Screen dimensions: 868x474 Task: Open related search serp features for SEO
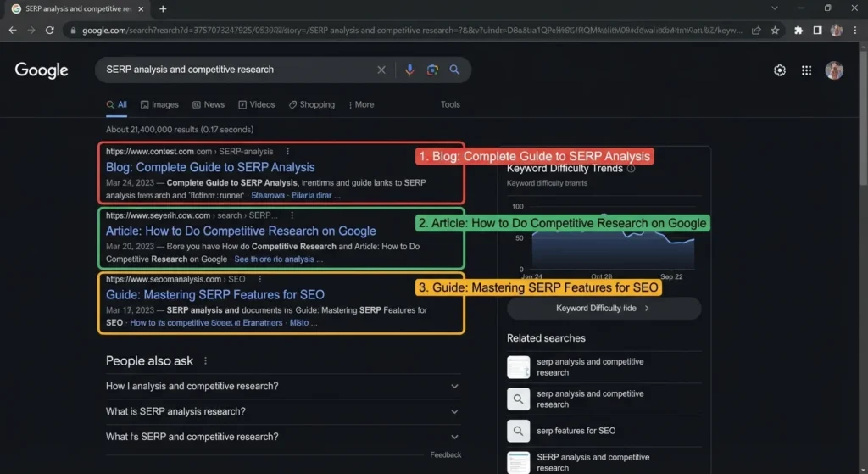tap(604, 431)
